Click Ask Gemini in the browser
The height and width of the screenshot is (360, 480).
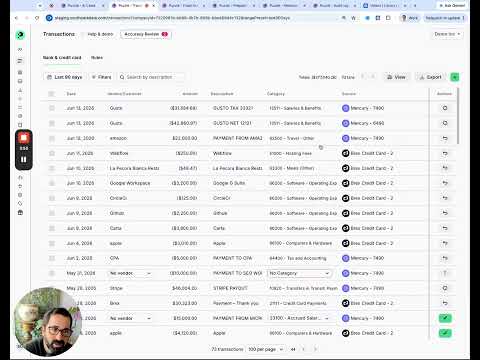(452, 6)
